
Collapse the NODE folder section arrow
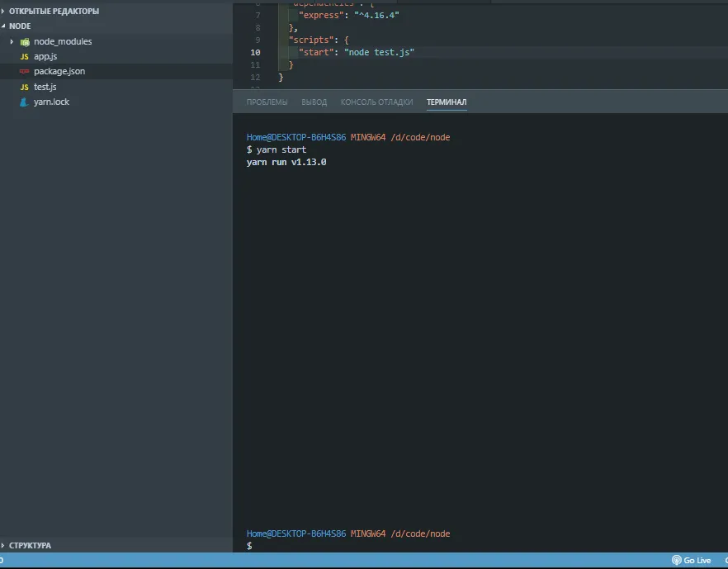coord(2,26)
